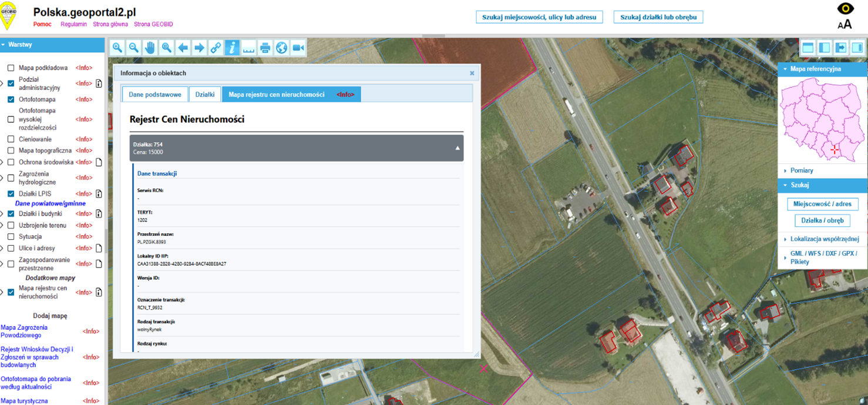Select the zoom in magnifier tool
Image resolution: width=868 pixels, height=405 pixels.
coord(117,48)
